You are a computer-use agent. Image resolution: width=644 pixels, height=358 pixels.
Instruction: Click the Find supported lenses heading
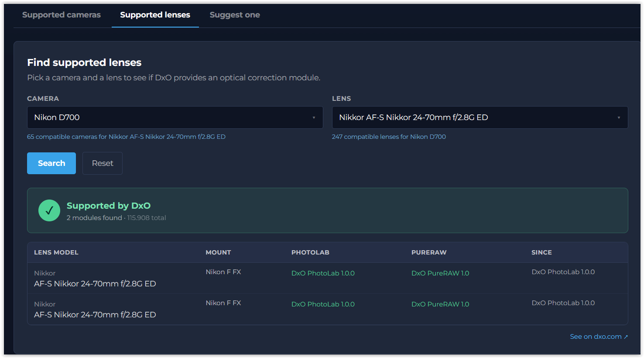(x=84, y=62)
